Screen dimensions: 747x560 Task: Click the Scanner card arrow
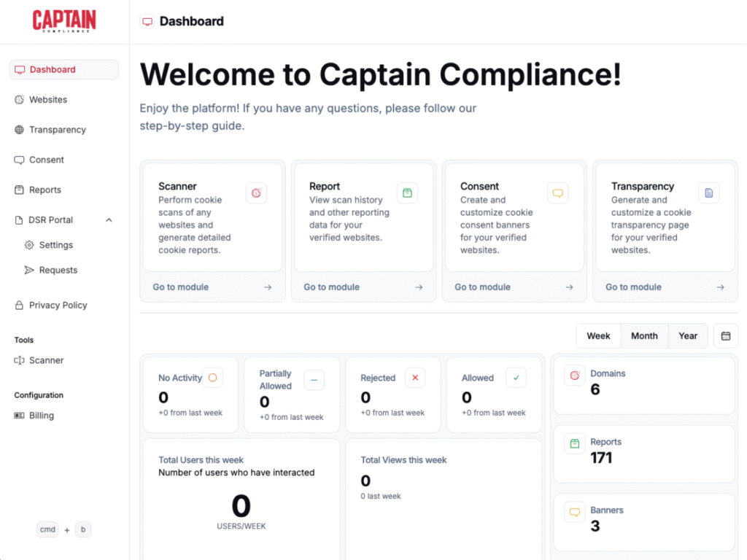(268, 287)
